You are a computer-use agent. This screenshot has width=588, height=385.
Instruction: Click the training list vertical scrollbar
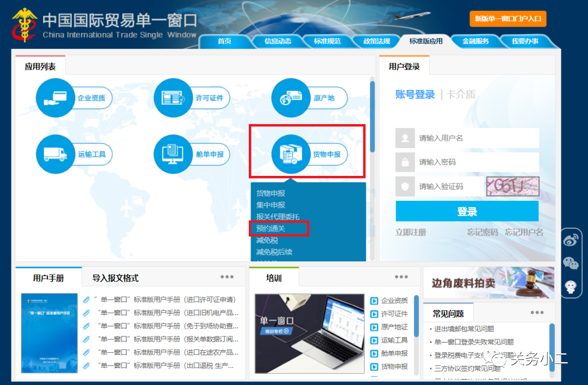[416, 316]
